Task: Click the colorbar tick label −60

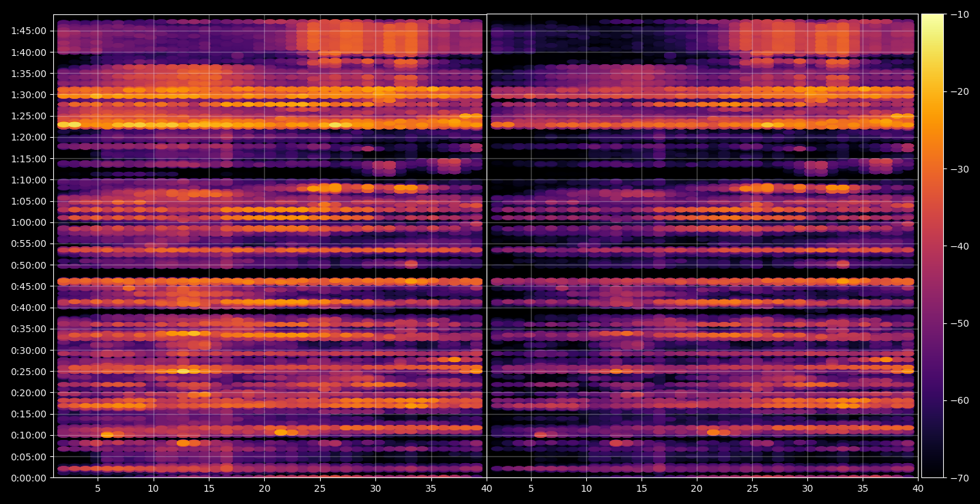Action: [960, 400]
